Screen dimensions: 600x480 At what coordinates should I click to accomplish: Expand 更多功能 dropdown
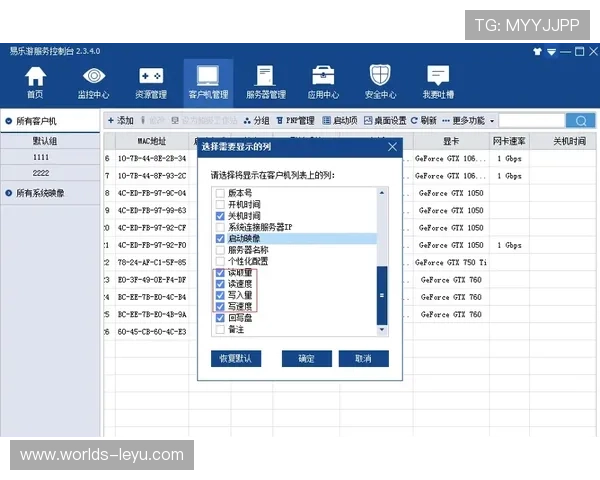pyautogui.click(x=468, y=121)
